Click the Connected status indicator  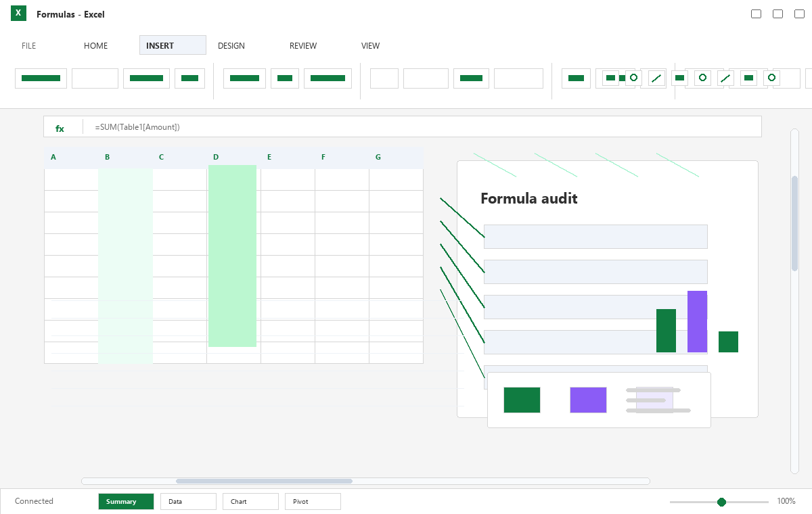(34, 501)
